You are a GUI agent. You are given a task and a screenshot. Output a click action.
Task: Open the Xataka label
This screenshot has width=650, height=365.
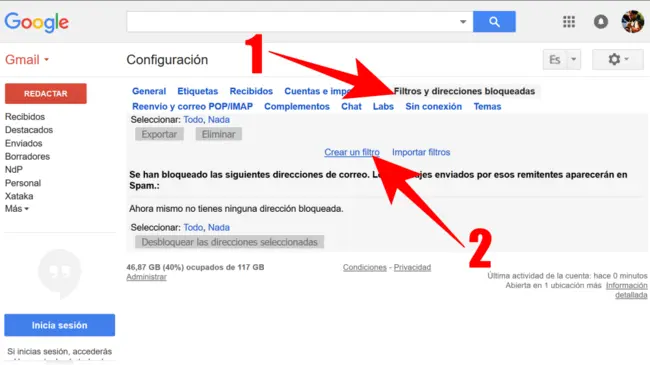(x=19, y=196)
